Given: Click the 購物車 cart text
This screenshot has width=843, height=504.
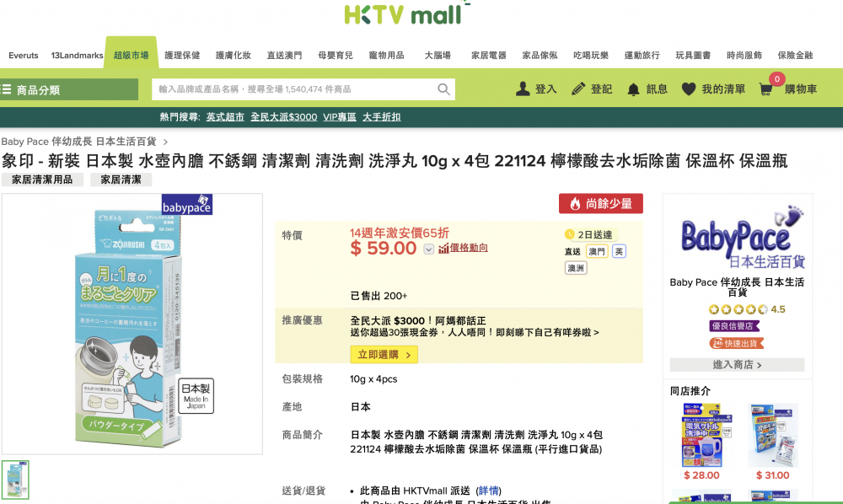Looking at the screenshot, I should tap(801, 89).
